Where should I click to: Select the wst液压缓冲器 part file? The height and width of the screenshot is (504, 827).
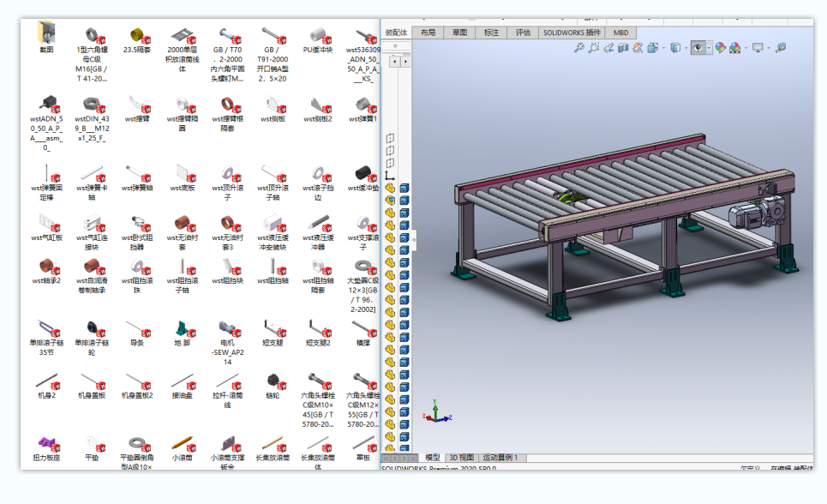317,233
